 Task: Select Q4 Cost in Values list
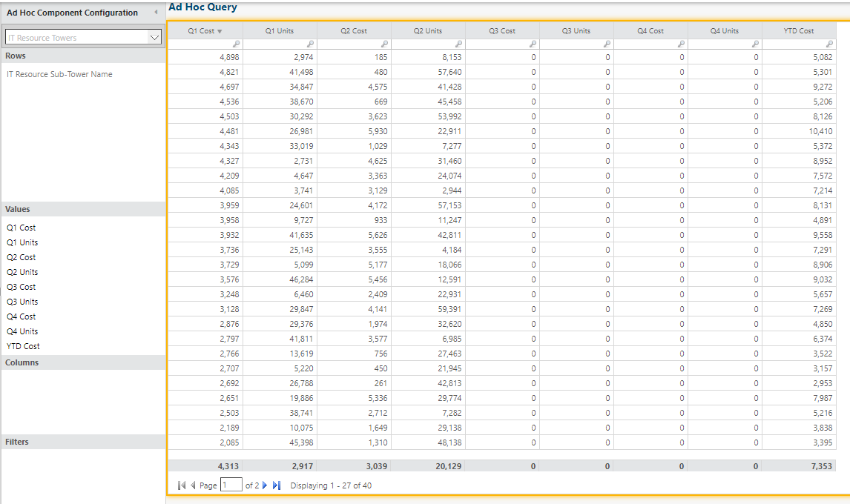point(22,316)
